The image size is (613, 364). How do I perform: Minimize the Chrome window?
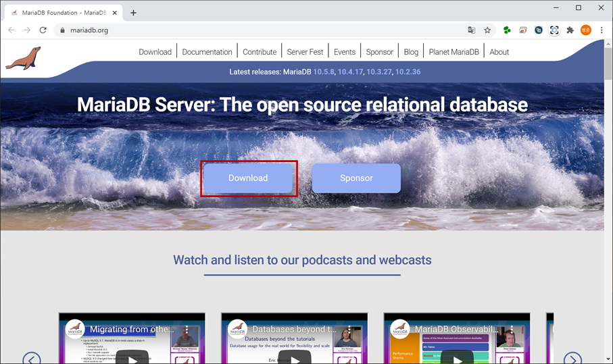click(x=556, y=8)
